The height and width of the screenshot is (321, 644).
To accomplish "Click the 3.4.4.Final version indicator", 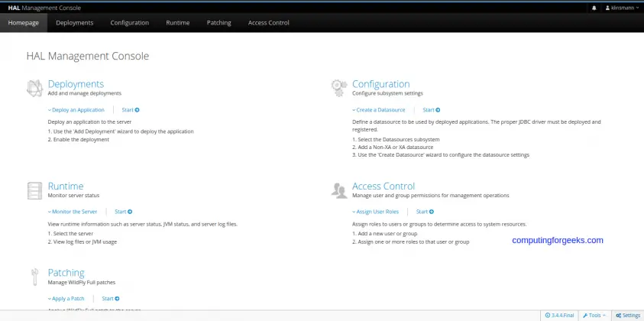I will (559, 315).
